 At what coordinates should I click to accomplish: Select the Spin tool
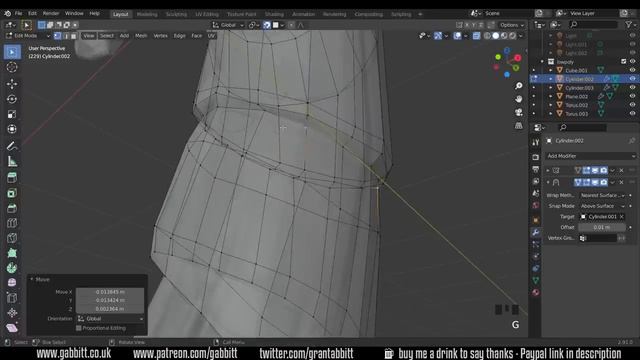coord(12,268)
